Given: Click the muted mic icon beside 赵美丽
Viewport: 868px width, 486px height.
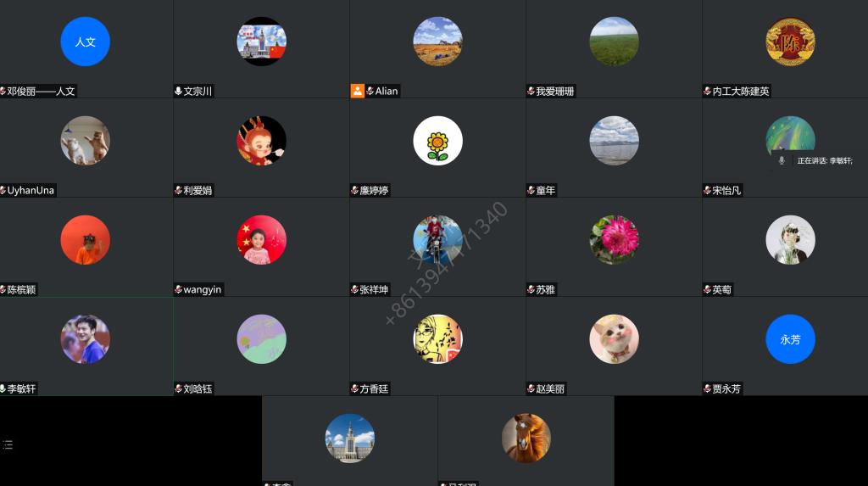Looking at the screenshot, I should click(x=531, y=388).
